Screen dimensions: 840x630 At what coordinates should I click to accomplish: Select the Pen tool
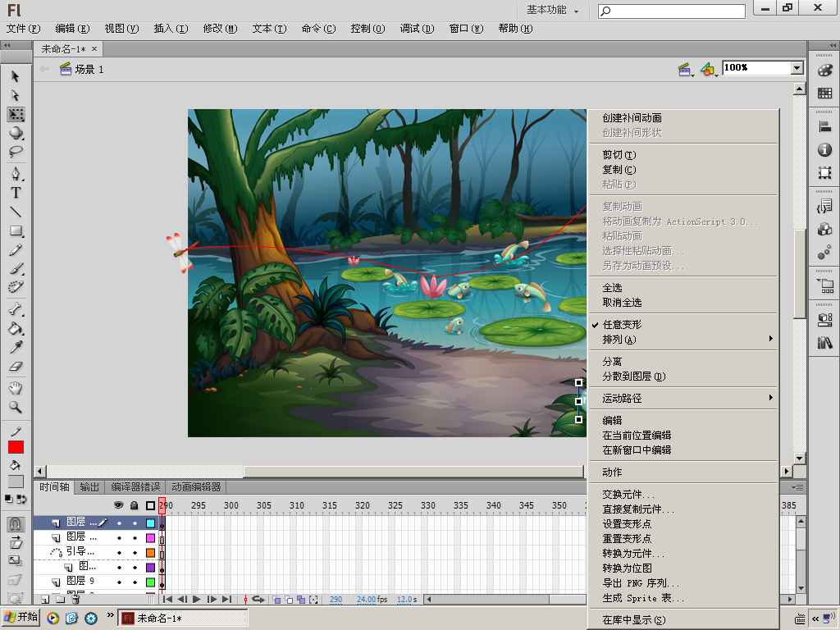coord(16,174)
